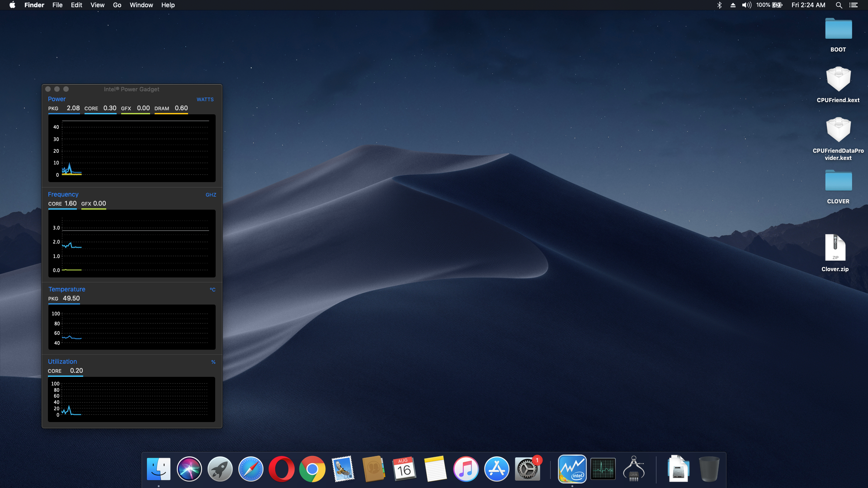Click the Power graph in Power Gadget
868x488 pixels.
point(132,148)
